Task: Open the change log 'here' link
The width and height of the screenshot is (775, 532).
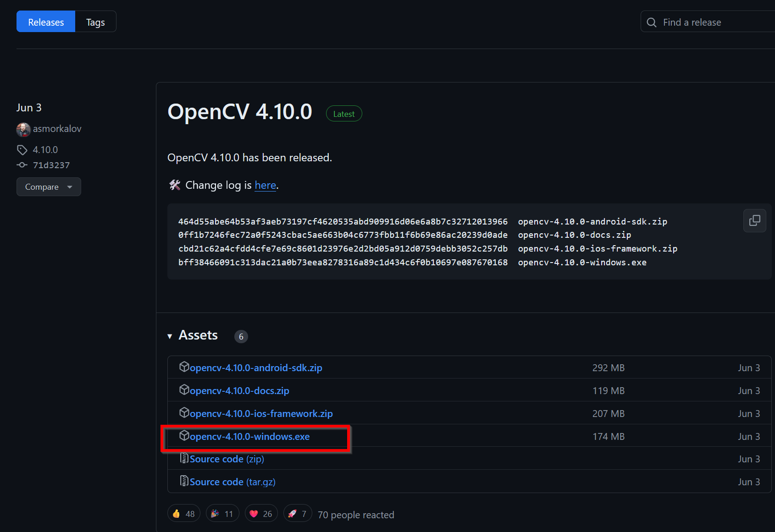Action: 266,185
